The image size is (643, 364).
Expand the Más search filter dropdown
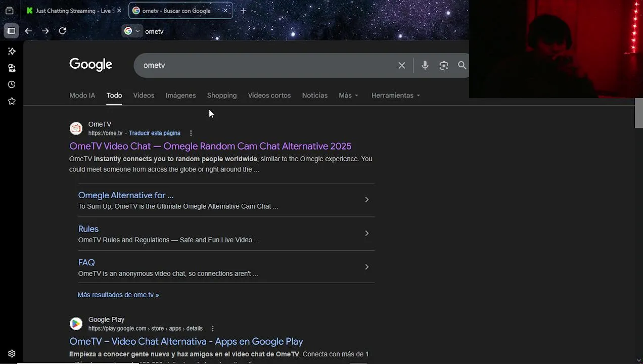click(x=348, y=96)
